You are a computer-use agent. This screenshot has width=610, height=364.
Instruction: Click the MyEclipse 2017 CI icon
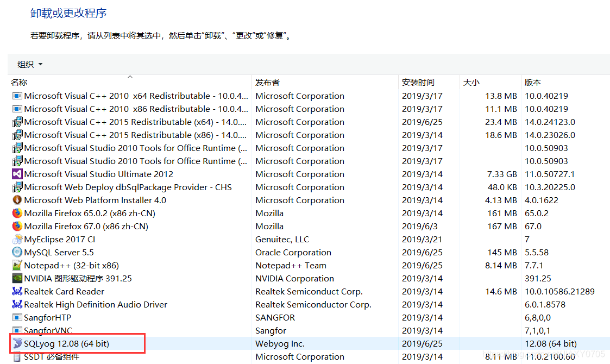click(17, 240)
